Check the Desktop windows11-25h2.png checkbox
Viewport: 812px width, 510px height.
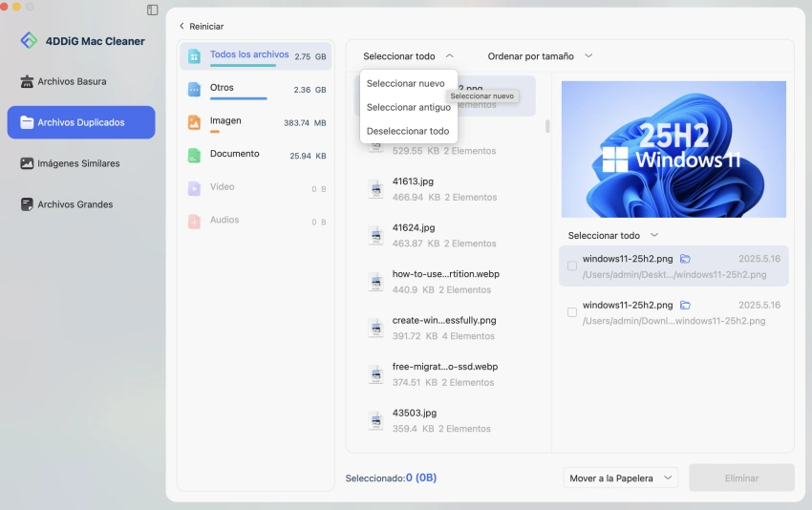point(572,266)
